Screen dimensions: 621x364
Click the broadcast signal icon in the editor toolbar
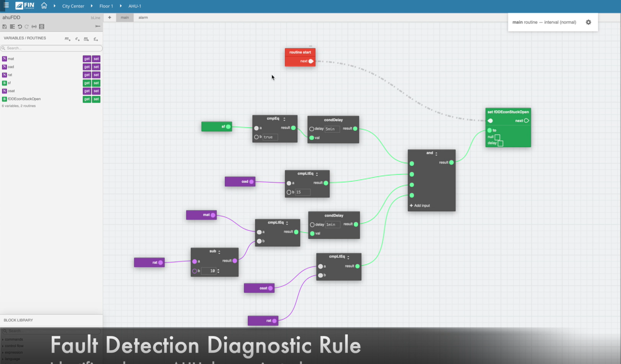pos(34,26)
